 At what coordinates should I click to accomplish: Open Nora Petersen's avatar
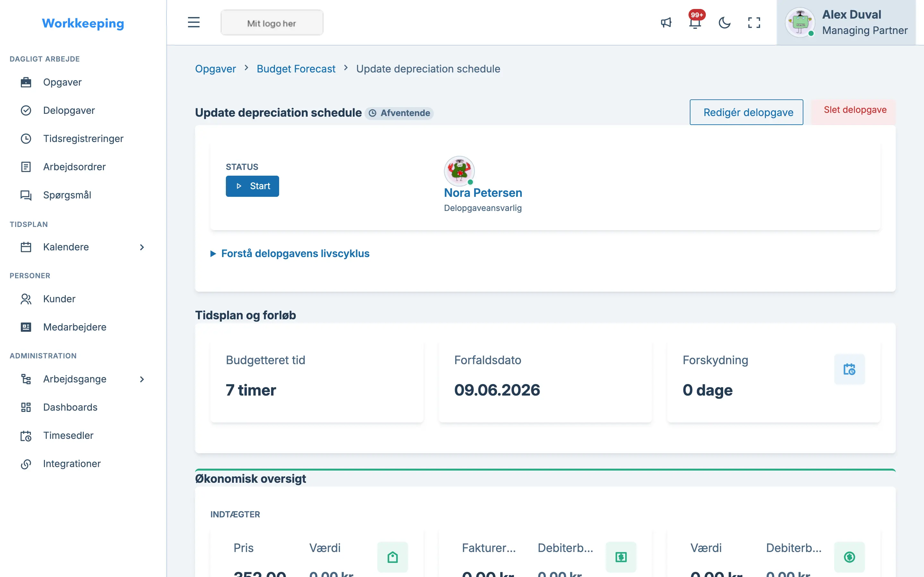point(459,171)
